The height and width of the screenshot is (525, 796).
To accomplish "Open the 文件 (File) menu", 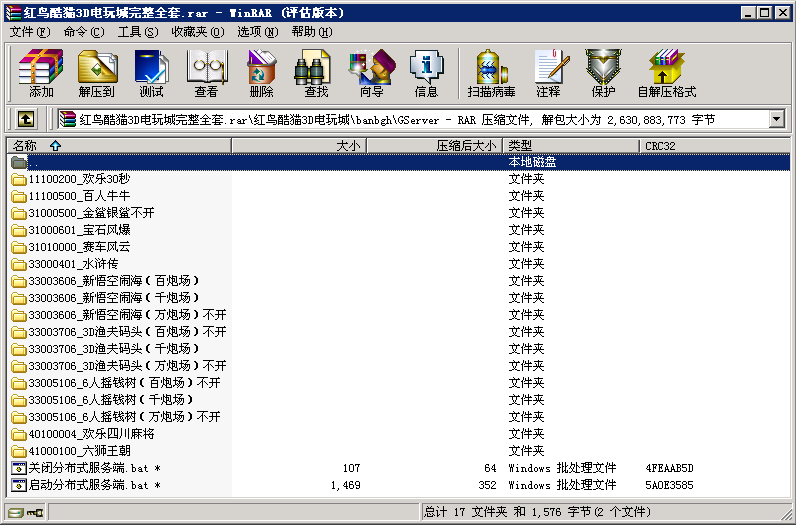I will (30, 32).
